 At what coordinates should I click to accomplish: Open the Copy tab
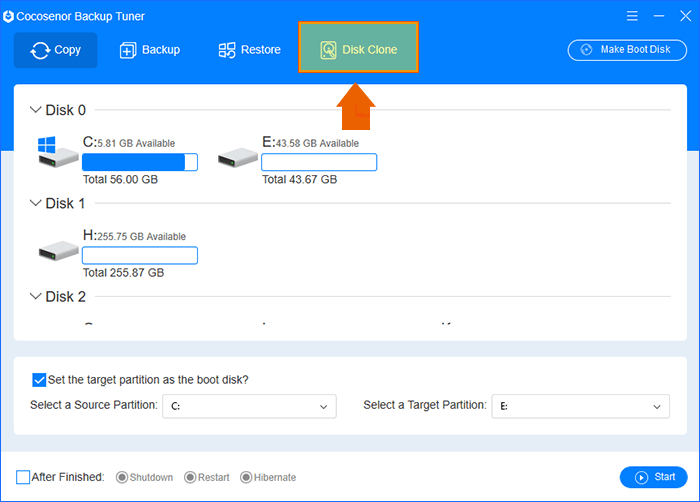tap(55, 50)
